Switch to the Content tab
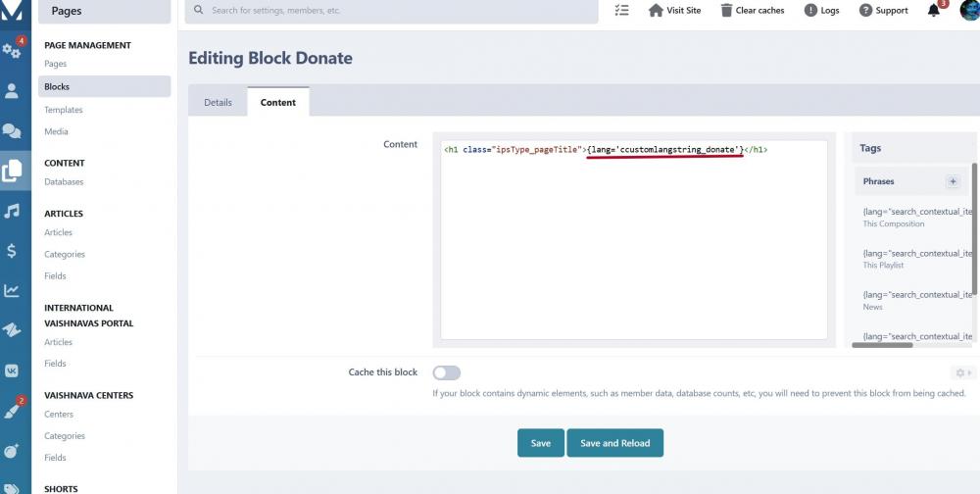The height and width of the screenshot is (494, 980). click(x=278, y=102)
